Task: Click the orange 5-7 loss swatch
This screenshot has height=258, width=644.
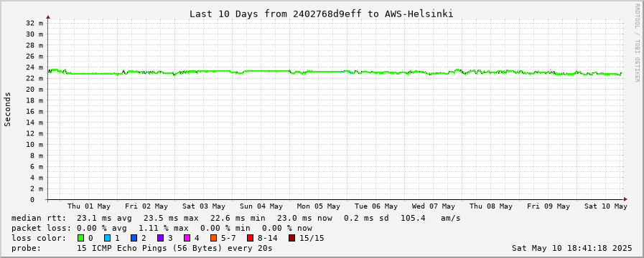Action: point(213,238)
